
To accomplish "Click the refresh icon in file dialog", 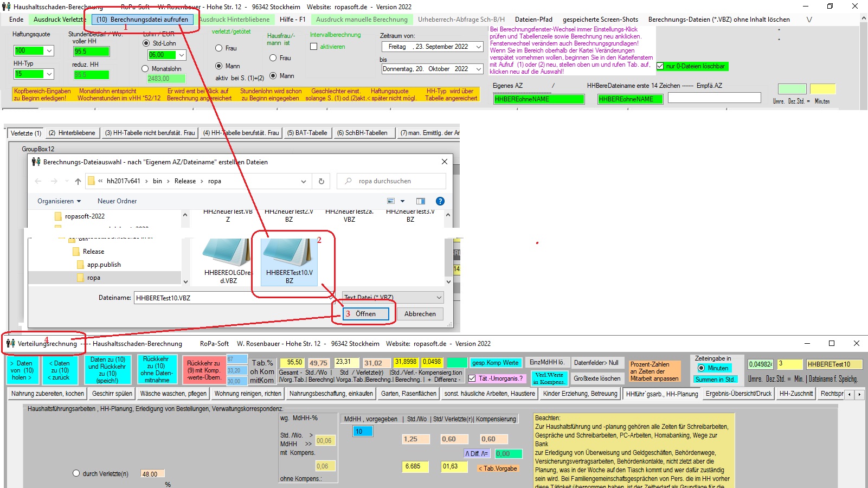I will point(321,181).
